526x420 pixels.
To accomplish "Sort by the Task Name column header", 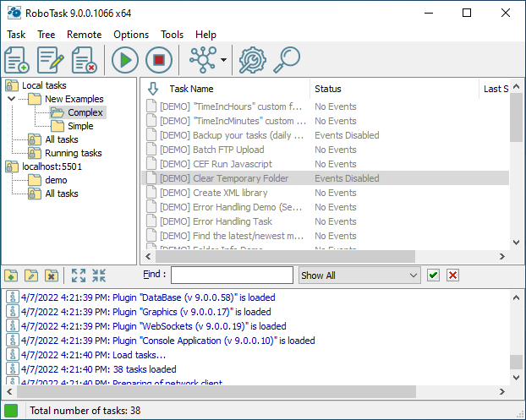I will pos(191,89).
